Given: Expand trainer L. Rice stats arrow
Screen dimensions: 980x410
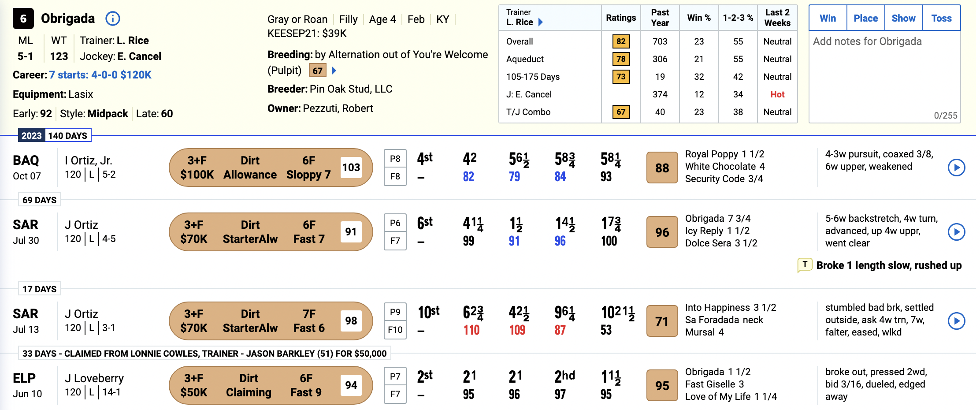Looking at the screenshot, I should click(x=541, y=22).
